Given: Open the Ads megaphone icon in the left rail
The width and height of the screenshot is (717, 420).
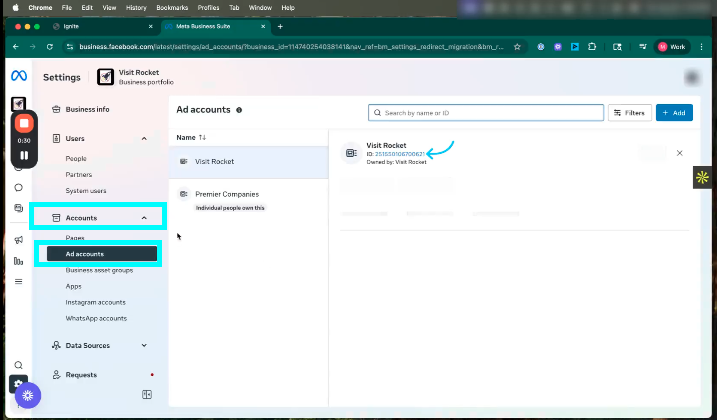Looking at the screenshot, I should click(x=18, y=240).
